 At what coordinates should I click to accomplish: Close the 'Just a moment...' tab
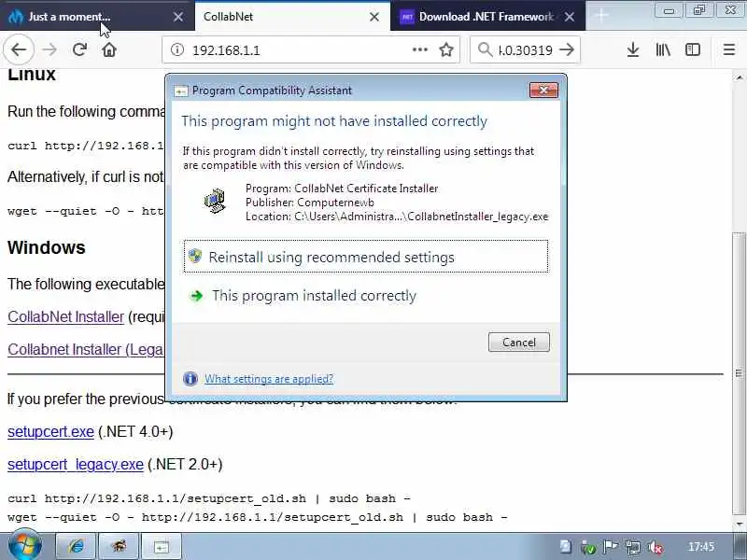point(178,17)
